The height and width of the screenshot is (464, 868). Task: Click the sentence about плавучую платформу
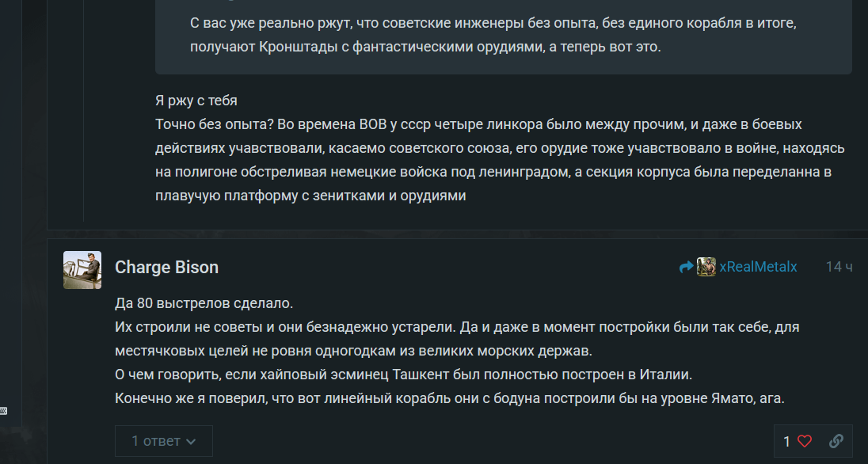click(x=310, y=196)
